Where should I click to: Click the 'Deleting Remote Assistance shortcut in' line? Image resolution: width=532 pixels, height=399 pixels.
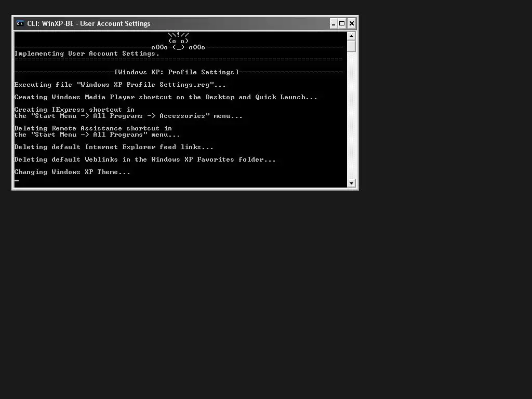coord(94,128)
